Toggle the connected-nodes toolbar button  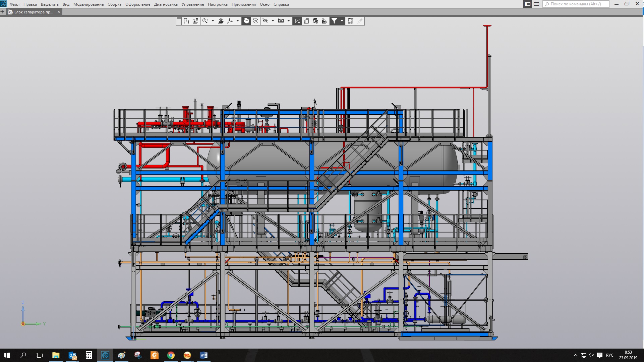[297, 21]
